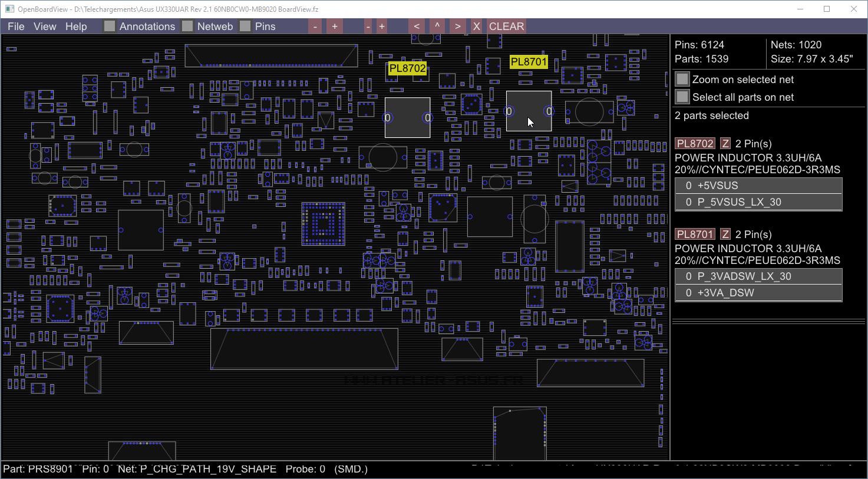Image resolution: width=868 pixels, height=479 pixels.
Task: Open the View menu
Action: click(x=45, y=27)
